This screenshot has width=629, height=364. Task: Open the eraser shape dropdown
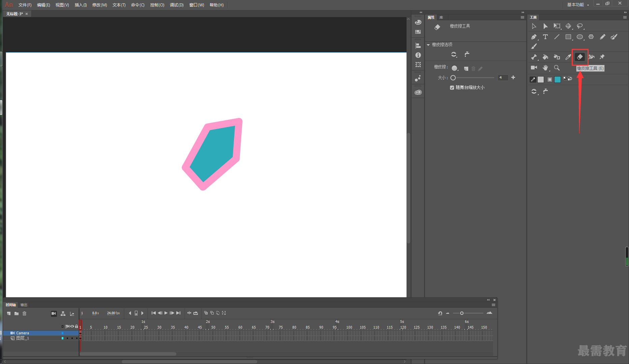coord(455,68)
